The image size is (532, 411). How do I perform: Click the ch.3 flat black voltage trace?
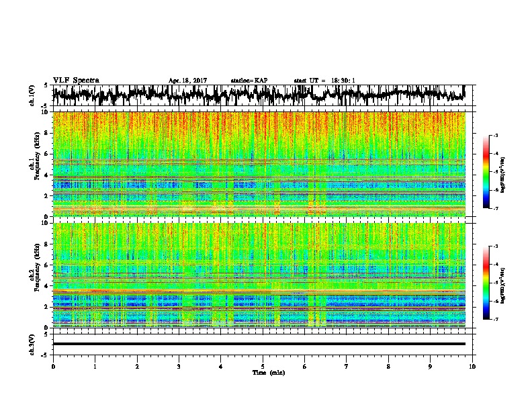click(259, 344)
